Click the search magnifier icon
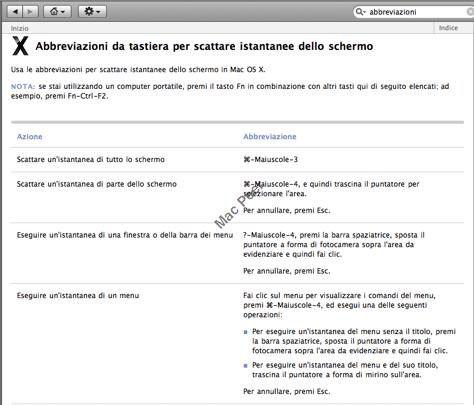474x405 pixels. [x=360, y=12]
